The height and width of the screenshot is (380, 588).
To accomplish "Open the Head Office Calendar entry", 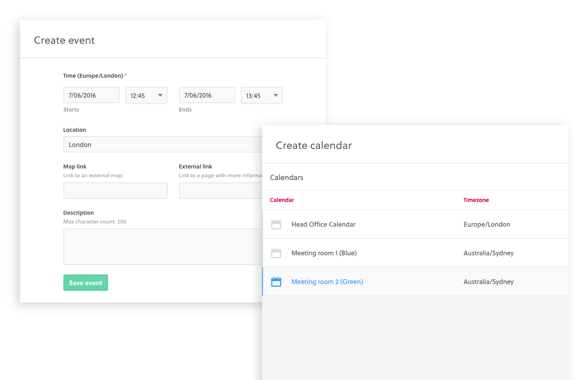I will pyautogui.click(x=323, y=224).
